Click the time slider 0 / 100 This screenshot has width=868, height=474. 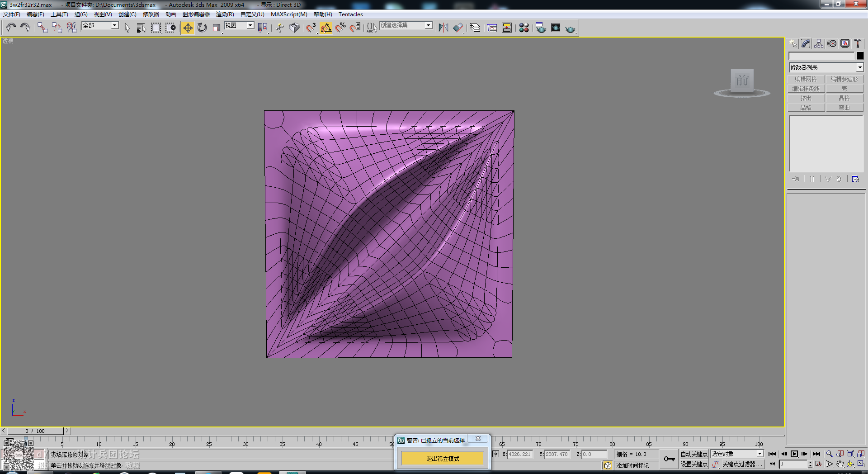[x=35, y=431]
